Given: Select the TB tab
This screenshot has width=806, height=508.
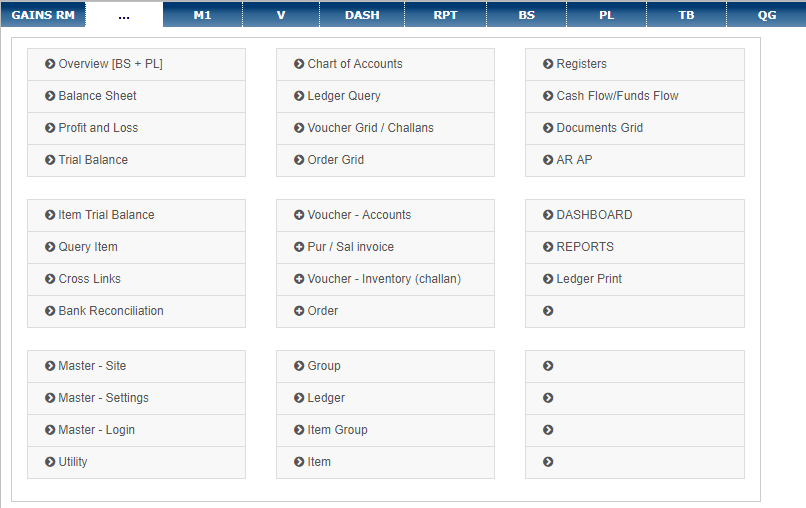Looking at the screenshot, I should pyautogui.click(x=686, y=15).
